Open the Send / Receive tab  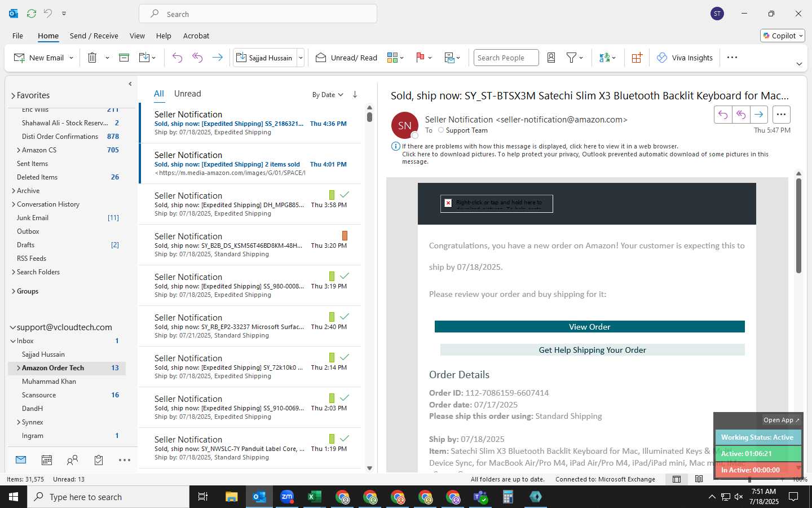coord(94,36)
